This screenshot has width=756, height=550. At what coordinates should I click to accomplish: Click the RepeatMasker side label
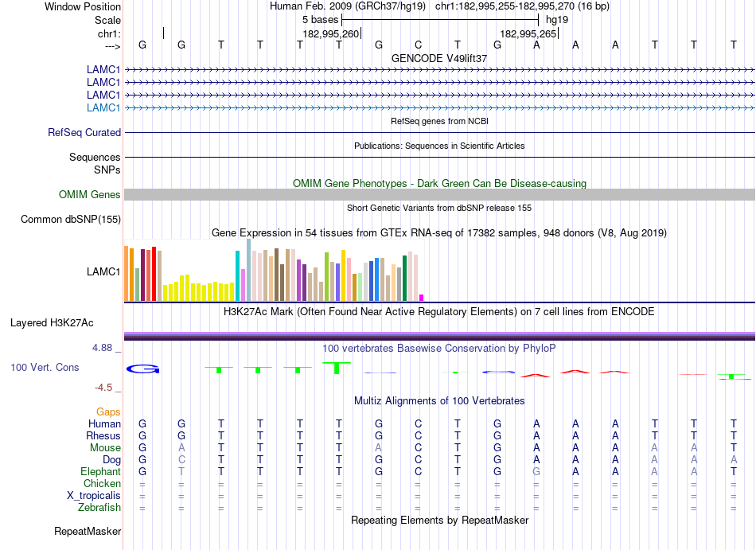coord(88,531)
